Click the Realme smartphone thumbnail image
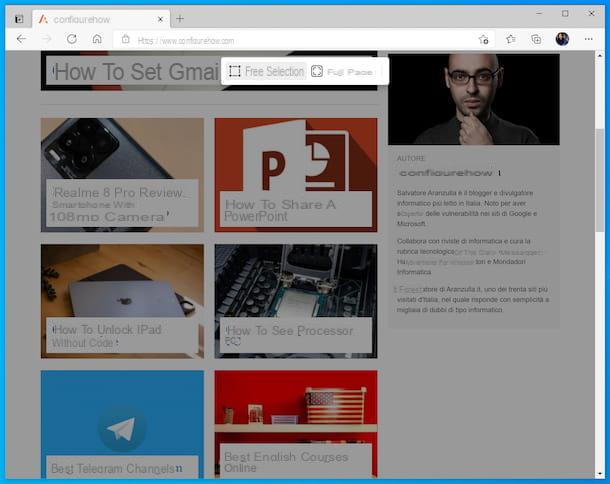This screenshot has height=484, width=610. (x=122, y=149)
